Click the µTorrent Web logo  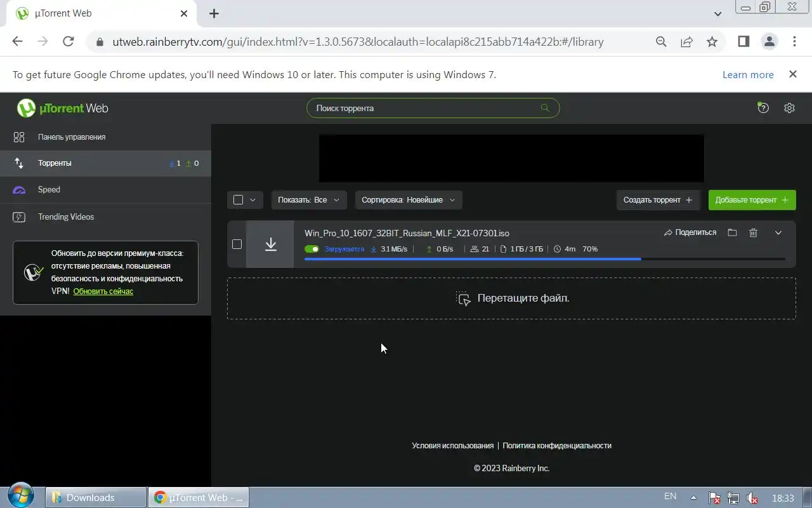[62, 108]
